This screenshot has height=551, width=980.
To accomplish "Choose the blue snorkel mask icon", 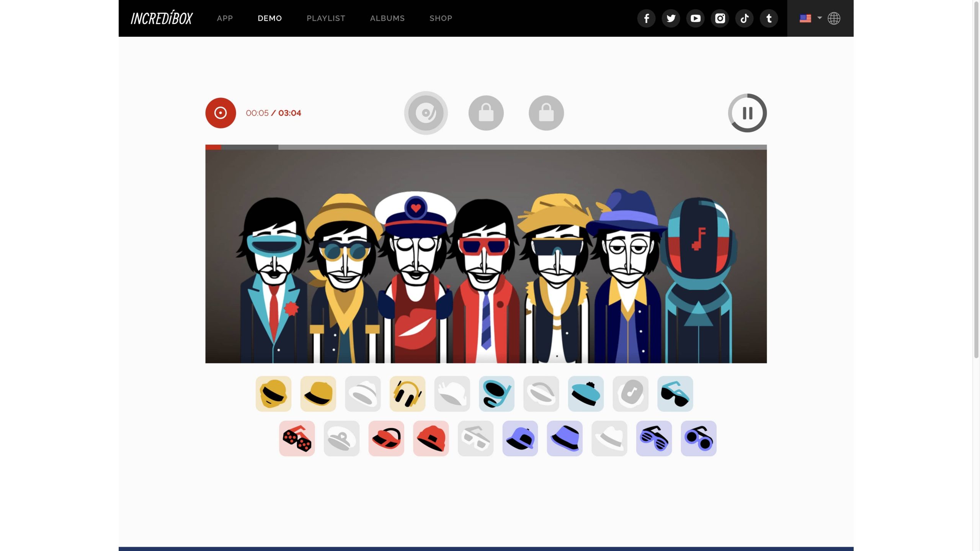I will tap(497, 394).
